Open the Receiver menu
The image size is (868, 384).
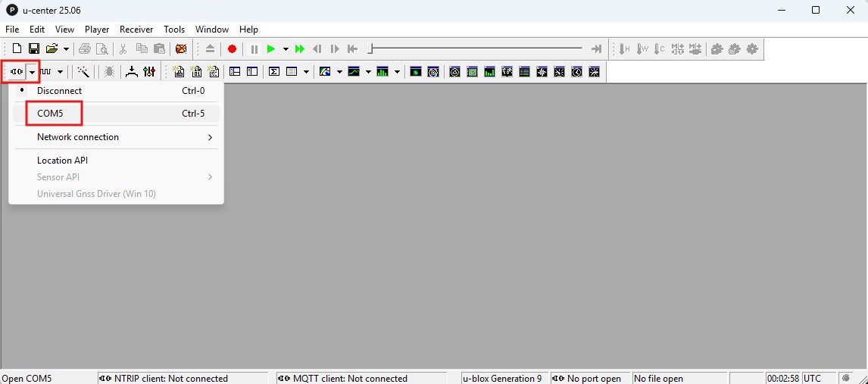coord(136,30)
